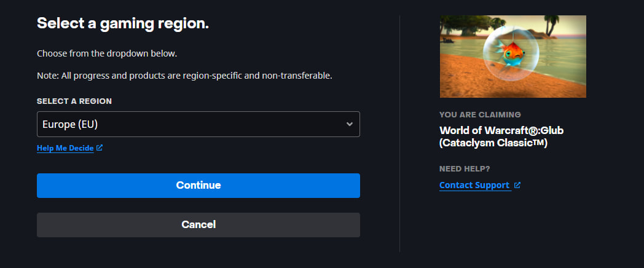Click the 'SELECT A REGION' field label
The width and height of the screenshot is (644, 268).
coord(74,101)
